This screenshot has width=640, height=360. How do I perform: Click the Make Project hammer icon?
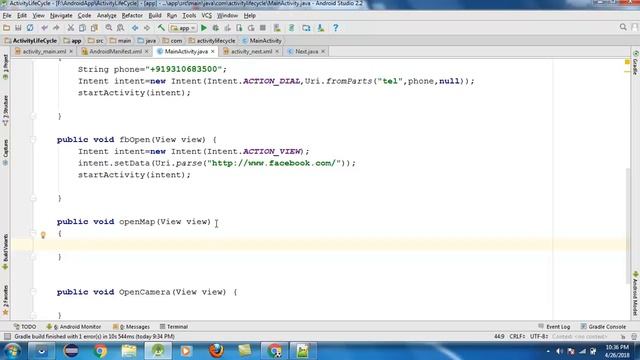pyautogui.click(x=161, y=28)
